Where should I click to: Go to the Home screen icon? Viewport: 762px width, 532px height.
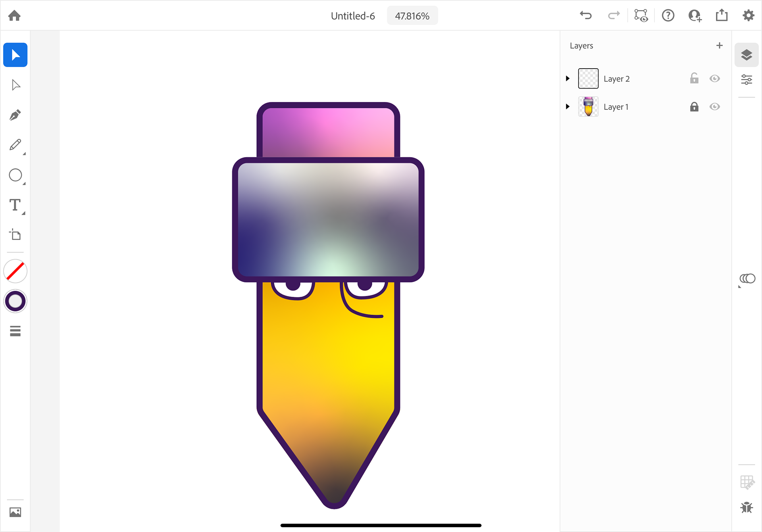15,16
